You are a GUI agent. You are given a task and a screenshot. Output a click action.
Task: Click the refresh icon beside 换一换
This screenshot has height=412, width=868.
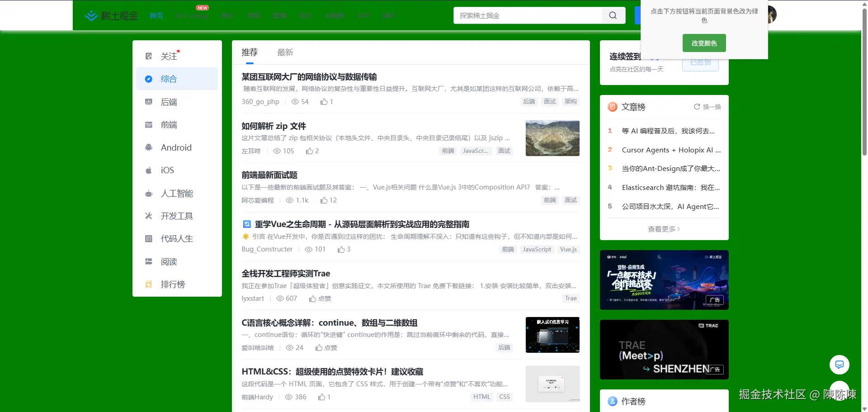coord(697,107)
